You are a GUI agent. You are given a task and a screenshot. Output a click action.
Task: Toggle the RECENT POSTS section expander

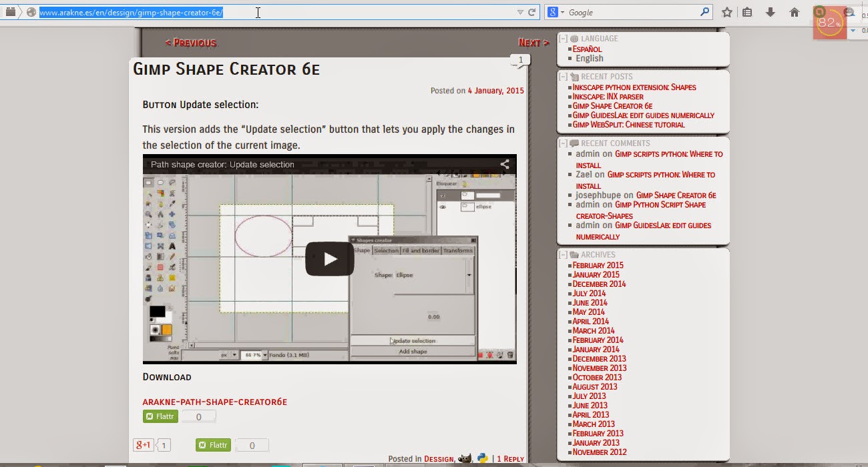[x=562, y=76]
